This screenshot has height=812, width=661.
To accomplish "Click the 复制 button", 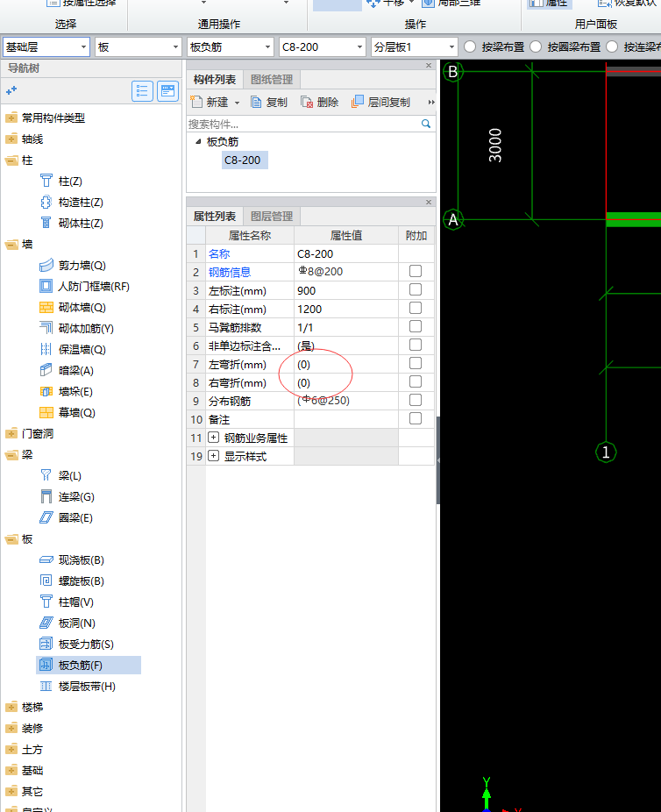I will [269, 102].
